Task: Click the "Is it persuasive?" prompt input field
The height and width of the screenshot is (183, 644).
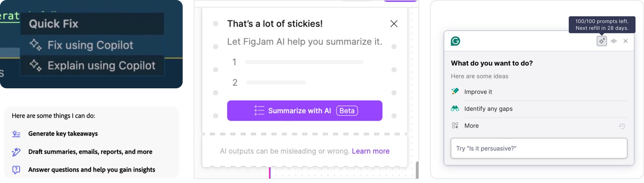Action: click(x=539, y=149)
